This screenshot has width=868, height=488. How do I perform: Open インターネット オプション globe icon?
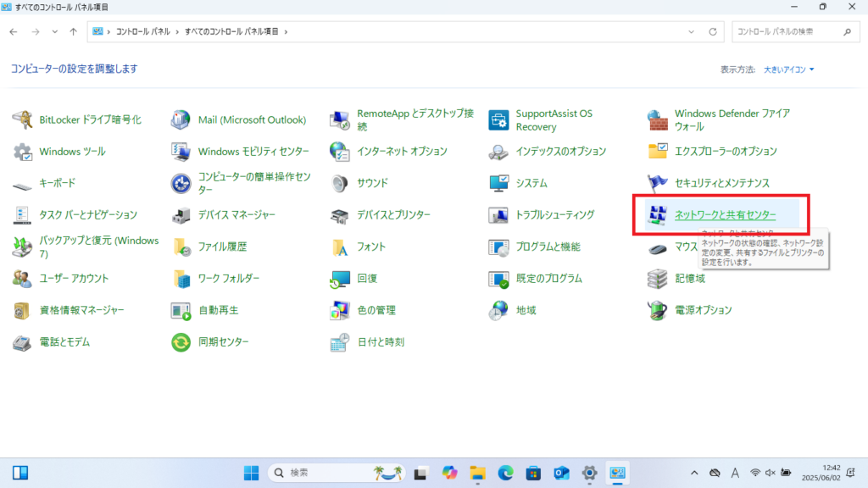[339, 152]
